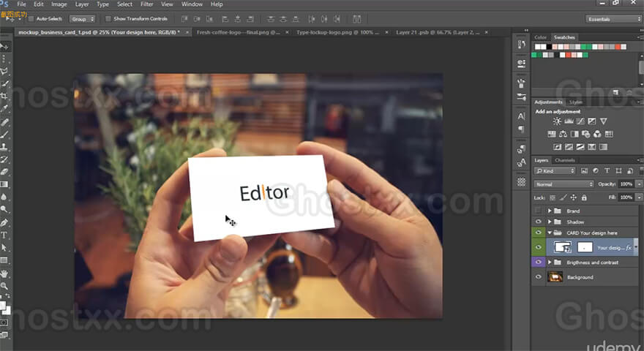Switch to Fresh-coffee-logo document tab
The image size is (644, 351).
click(x=239, y=32)
